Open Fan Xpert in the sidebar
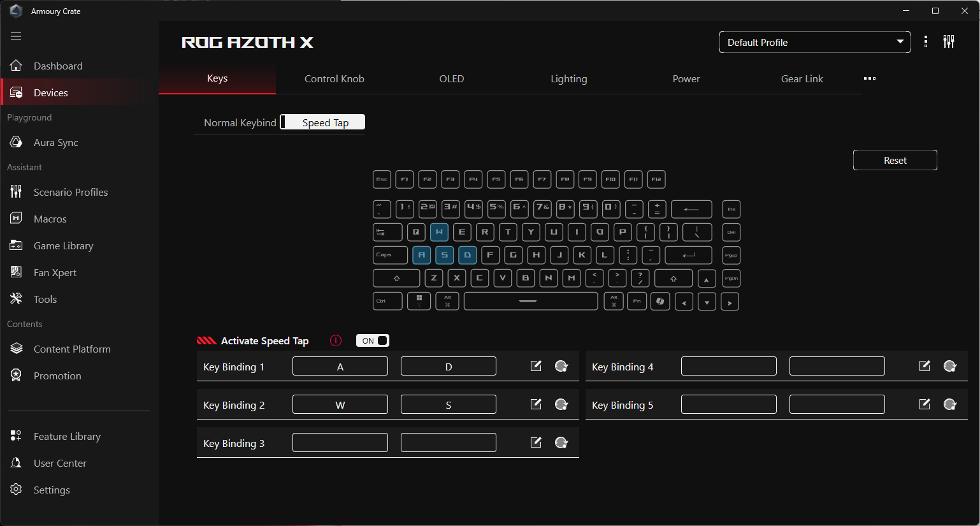 click(x=55, y=272)
